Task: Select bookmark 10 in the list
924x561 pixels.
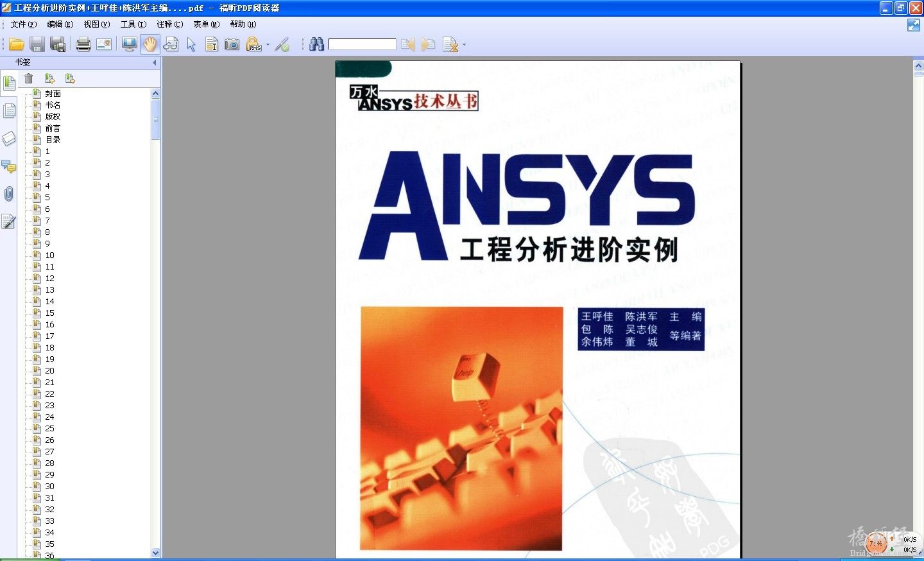Action: pyautogui.click(x=50, y=255)
